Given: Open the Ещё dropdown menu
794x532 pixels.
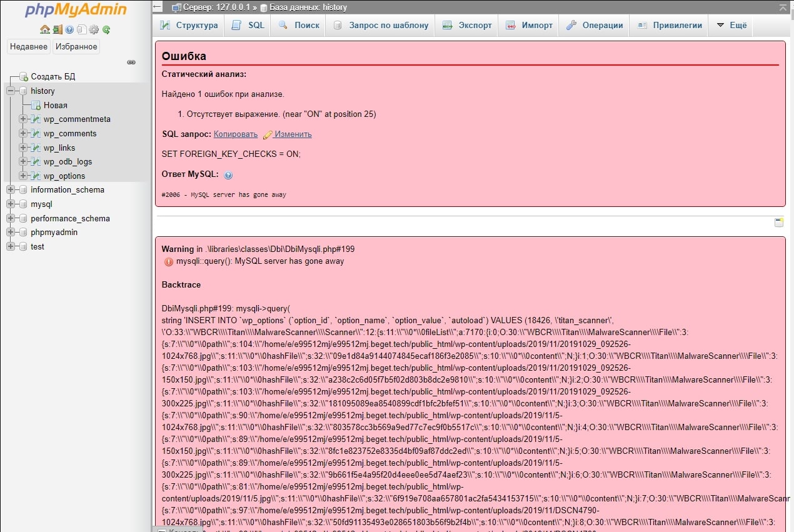Looking at the screenshot, I should tap(731, 25).
